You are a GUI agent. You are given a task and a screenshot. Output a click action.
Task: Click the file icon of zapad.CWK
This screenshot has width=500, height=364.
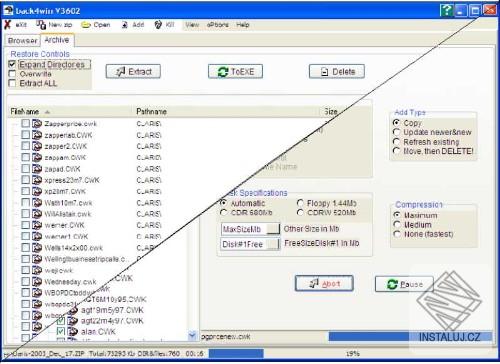point(37,169)
